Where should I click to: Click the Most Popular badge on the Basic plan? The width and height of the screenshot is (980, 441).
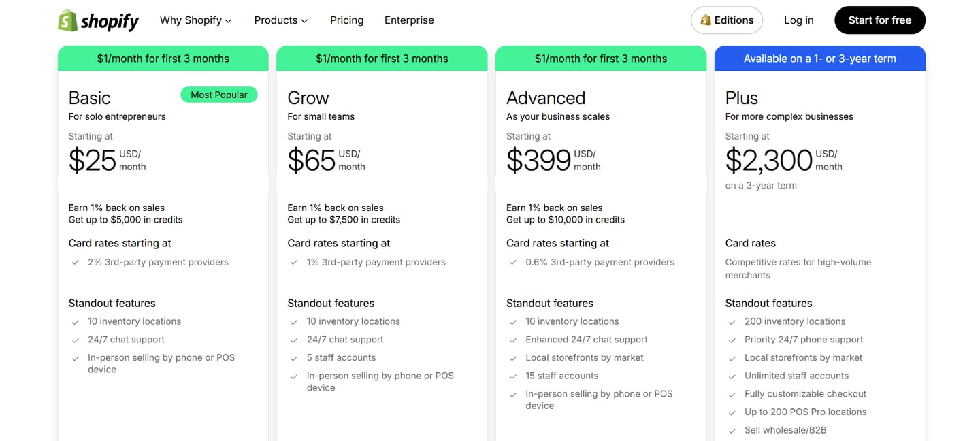point(218,95)
